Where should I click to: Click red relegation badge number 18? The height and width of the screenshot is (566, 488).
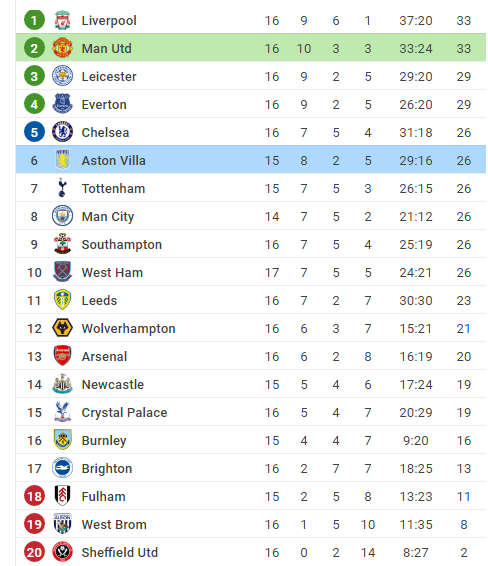(34, 496)
